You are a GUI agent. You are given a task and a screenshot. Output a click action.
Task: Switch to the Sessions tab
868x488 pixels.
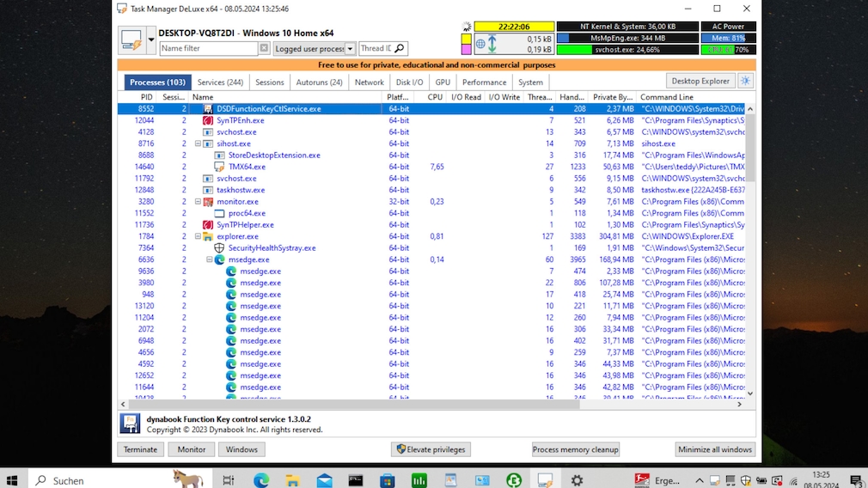pyautogui.click(x=270, y=82)
